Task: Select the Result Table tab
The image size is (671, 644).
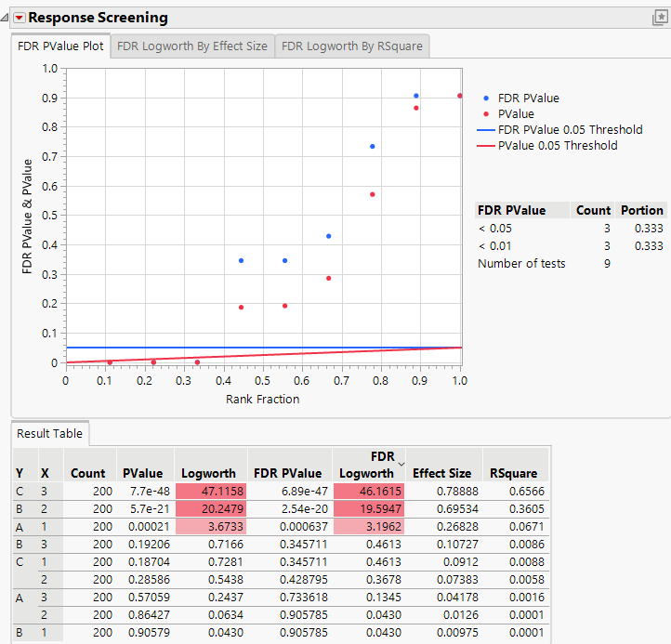Action: (x=49, y=433)
